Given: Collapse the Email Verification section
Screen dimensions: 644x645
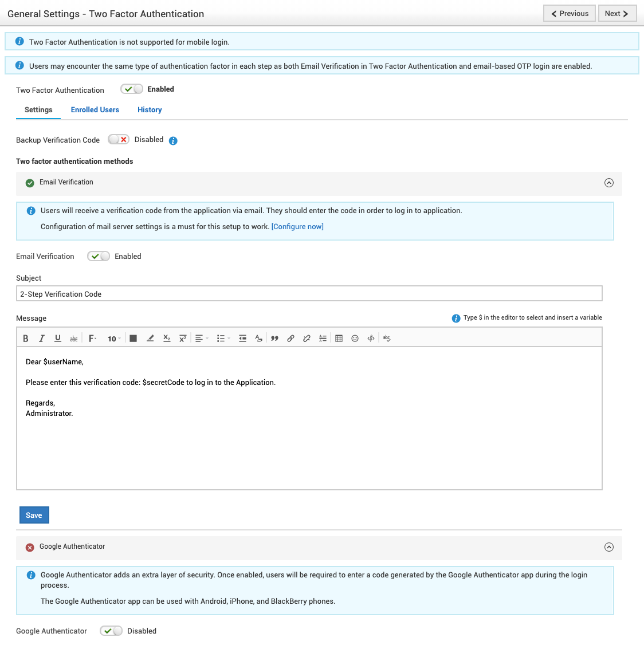Looking at the screenshot, I should tap(609, 183).
